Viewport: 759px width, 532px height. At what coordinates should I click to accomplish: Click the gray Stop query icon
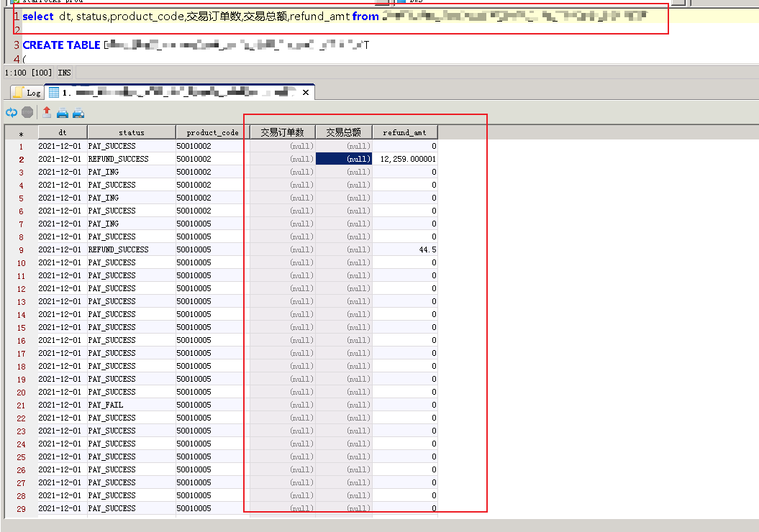pyautogui.click(x=27, y=112)
